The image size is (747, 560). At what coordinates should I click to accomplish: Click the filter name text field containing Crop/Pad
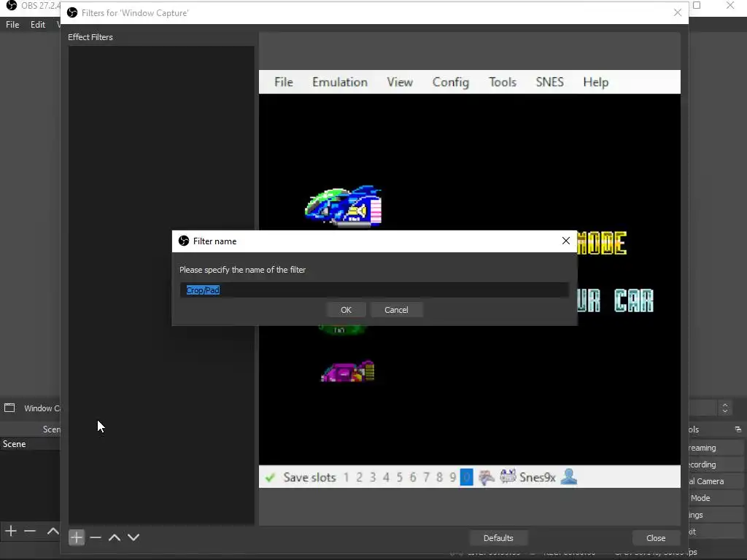374,290
